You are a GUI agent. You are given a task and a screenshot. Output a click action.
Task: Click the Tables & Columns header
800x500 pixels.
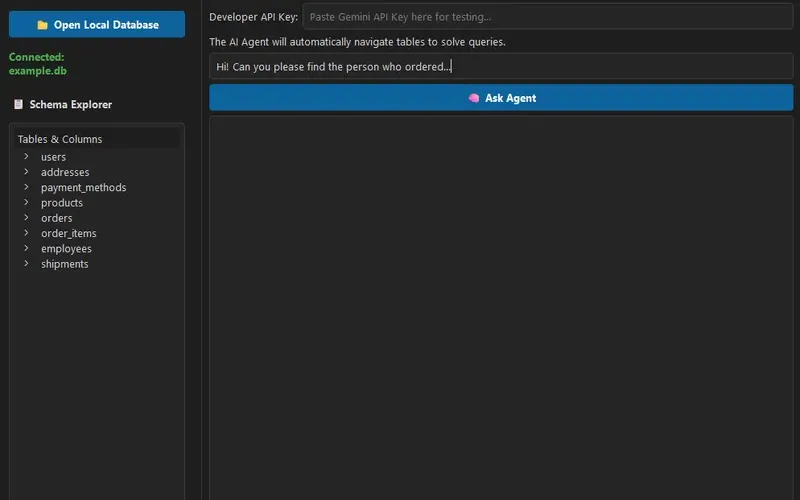(x=97, y=139)
